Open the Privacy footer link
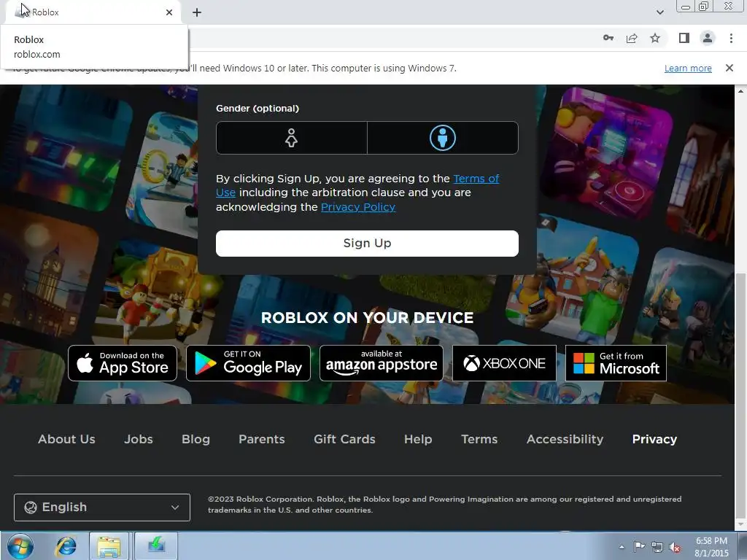Viewport: 747px width, 560px height. tap(654, 439)
